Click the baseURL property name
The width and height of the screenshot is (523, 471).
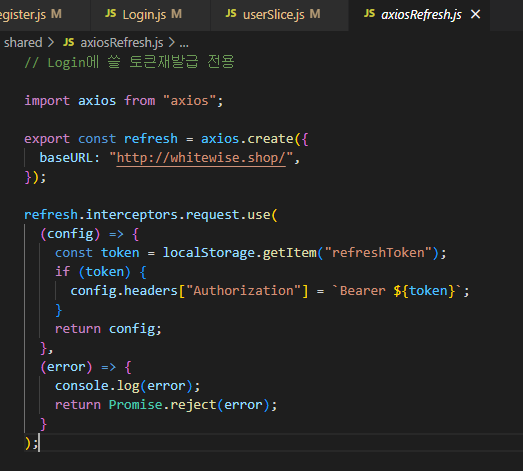click(x=66, y=158)
